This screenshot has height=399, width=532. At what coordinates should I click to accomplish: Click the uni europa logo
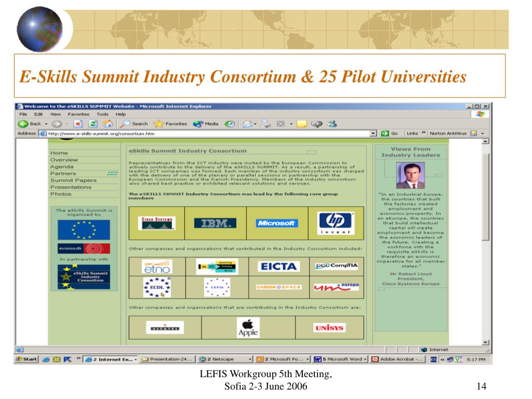(x=336, y=287)
